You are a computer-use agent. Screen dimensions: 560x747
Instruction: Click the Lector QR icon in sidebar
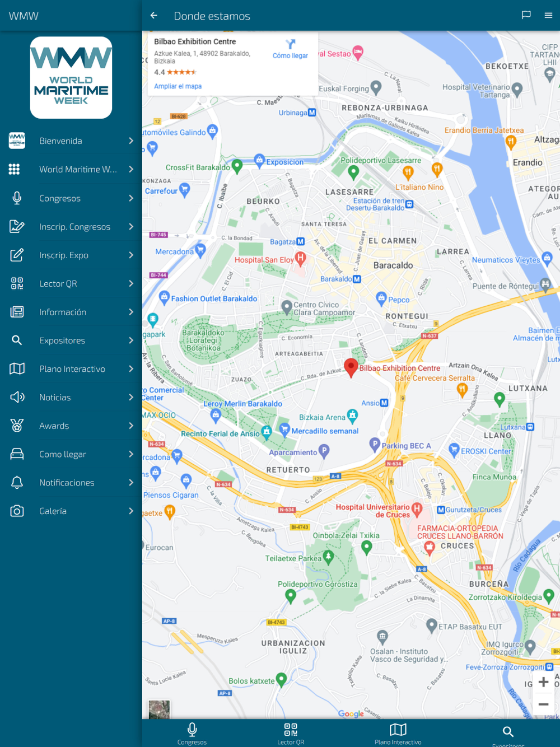click(x=17, y=283)
